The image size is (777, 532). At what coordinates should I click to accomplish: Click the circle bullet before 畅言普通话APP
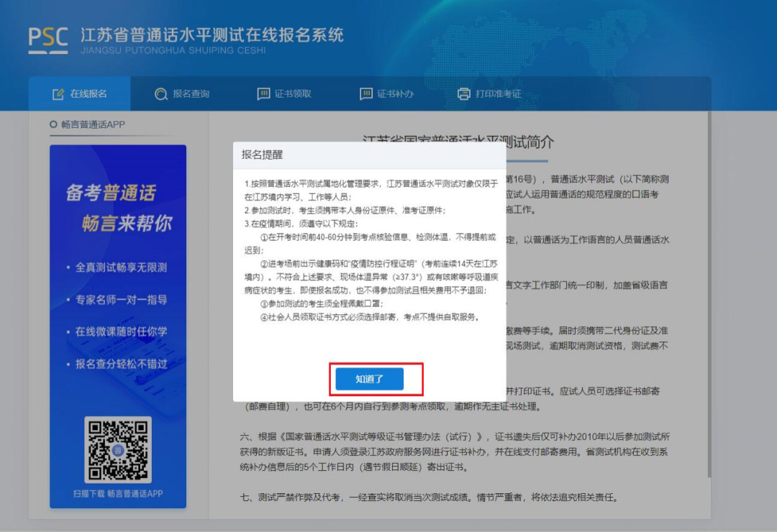[x=53, y=125]
